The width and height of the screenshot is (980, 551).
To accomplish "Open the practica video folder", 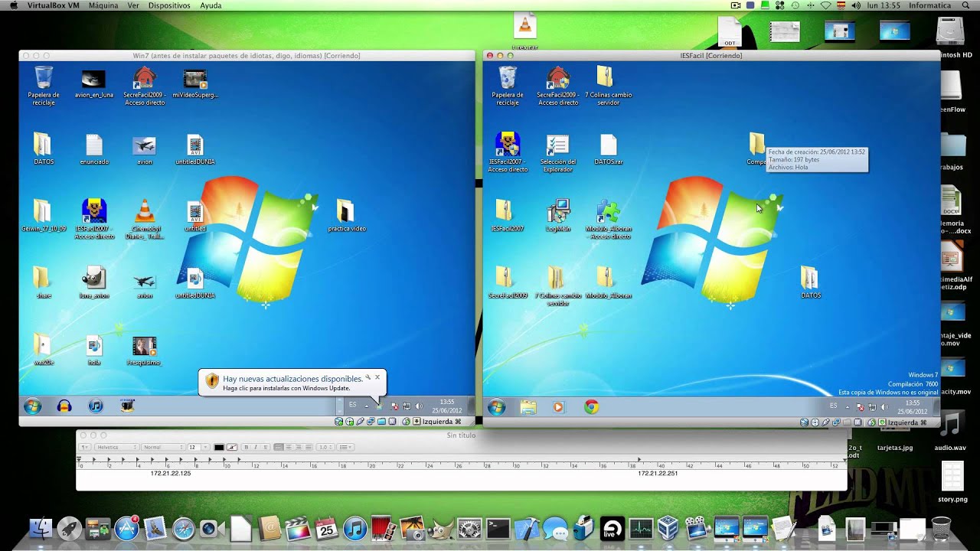I will pyautogui.click(x=346, y=216).
